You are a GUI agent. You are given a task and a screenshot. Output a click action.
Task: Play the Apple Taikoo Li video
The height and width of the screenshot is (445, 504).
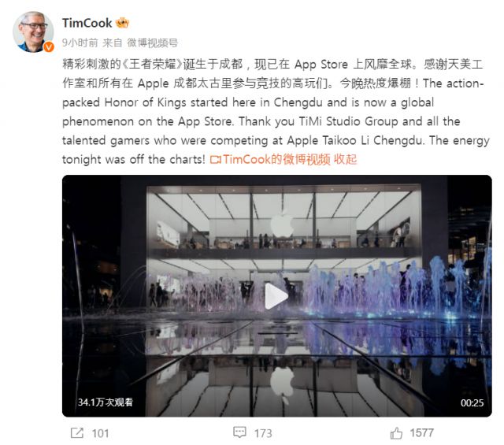(276, 296)
